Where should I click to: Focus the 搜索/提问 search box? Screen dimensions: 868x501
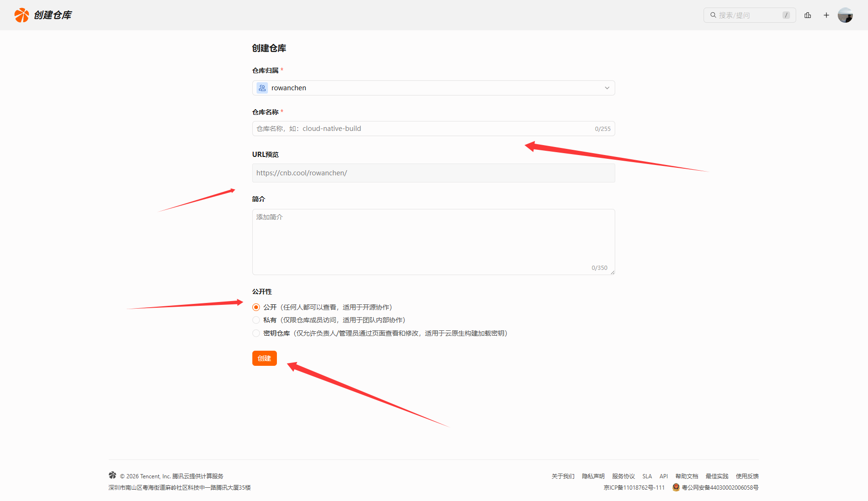(x=749, y=15)
